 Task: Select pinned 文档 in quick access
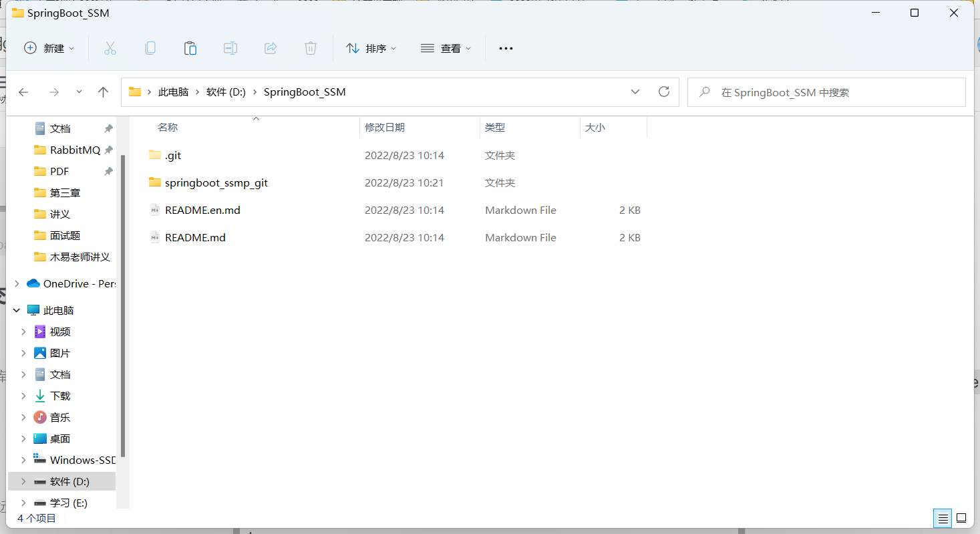tap(60, 128)
